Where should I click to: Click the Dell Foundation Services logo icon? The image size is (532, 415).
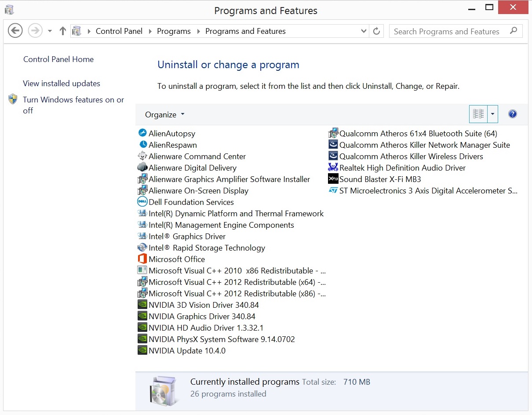click(142, 202)
